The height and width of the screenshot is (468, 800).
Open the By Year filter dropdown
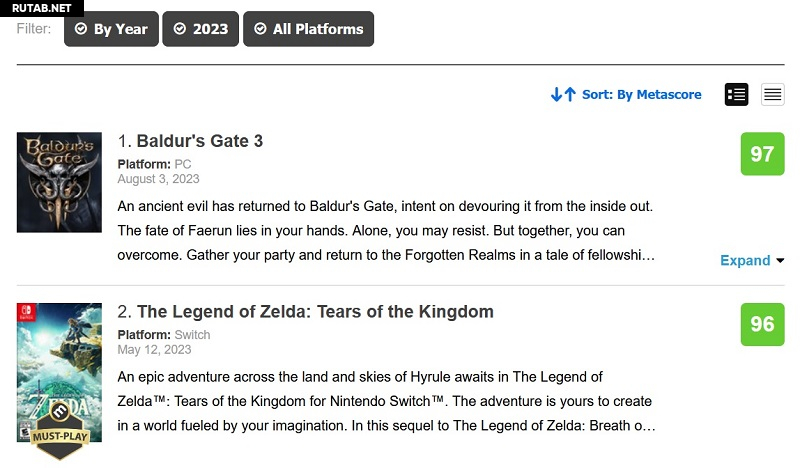(109, 29)
